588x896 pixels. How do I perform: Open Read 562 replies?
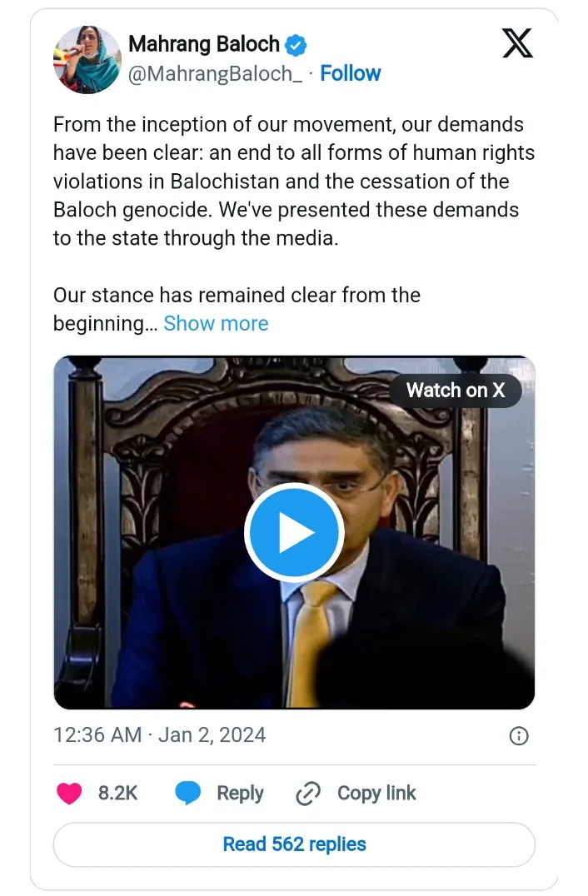(x=294, y=844)
